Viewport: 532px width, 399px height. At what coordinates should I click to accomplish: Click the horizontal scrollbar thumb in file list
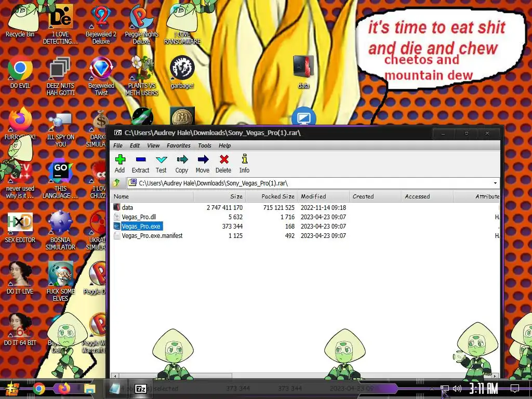point(175,376)
